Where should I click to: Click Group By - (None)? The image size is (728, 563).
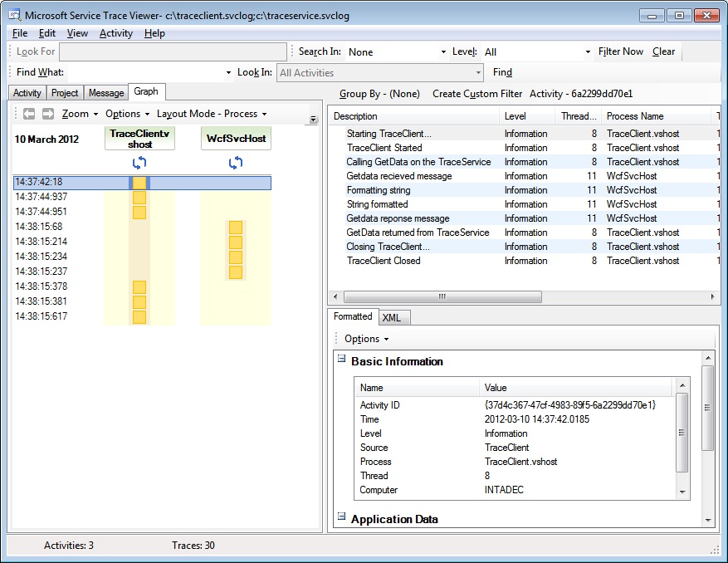click(x=379, y=94)
